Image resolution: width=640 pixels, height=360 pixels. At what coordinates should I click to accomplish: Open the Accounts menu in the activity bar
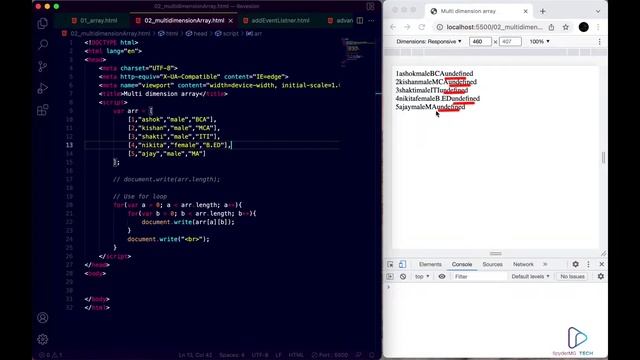coord(42,318)
